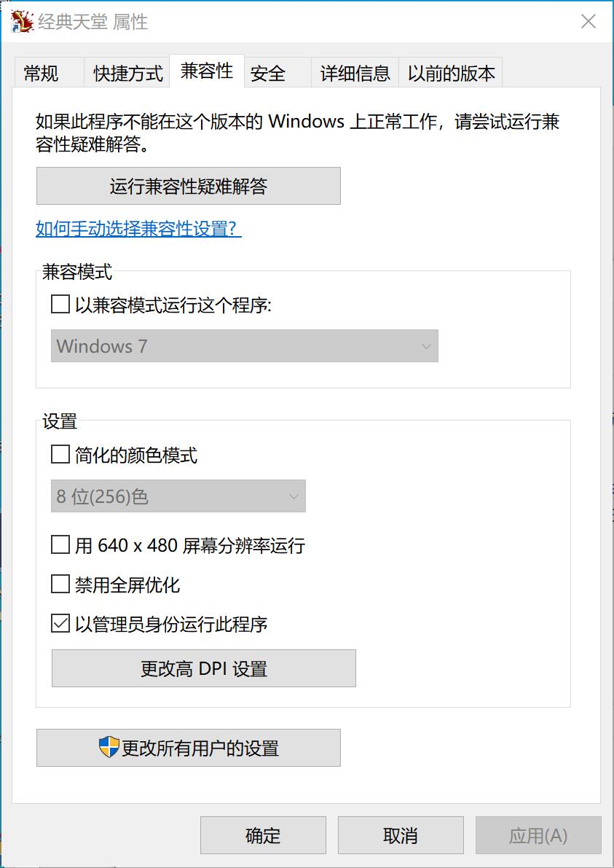Expand the 8 位(256)色 color dropdown

[178, 496]
